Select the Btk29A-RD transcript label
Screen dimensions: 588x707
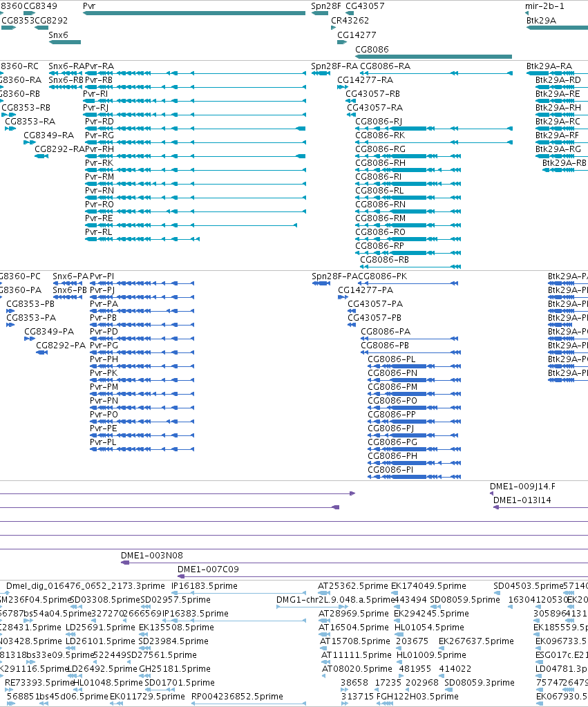pyautogui.click(x=558, y=80)
